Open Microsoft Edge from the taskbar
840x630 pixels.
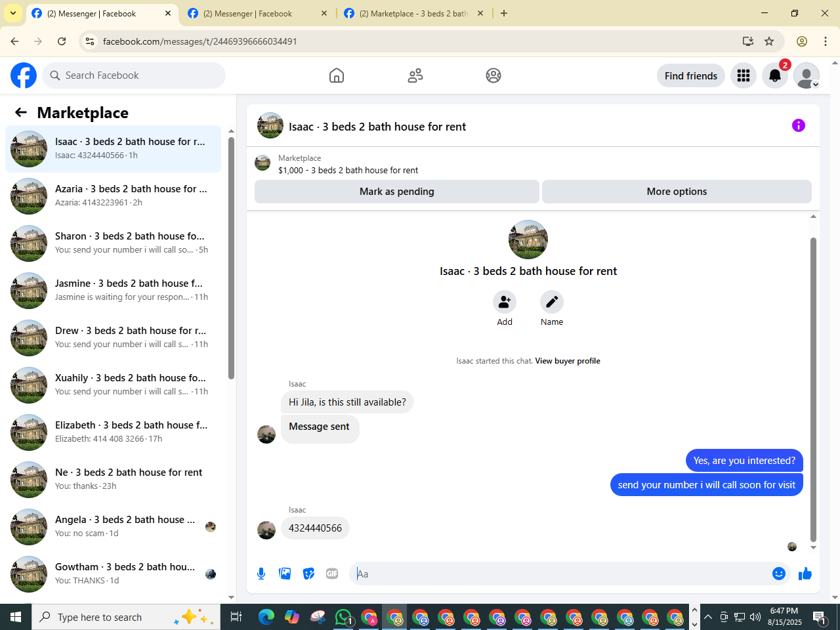click(x=266, y=617)
